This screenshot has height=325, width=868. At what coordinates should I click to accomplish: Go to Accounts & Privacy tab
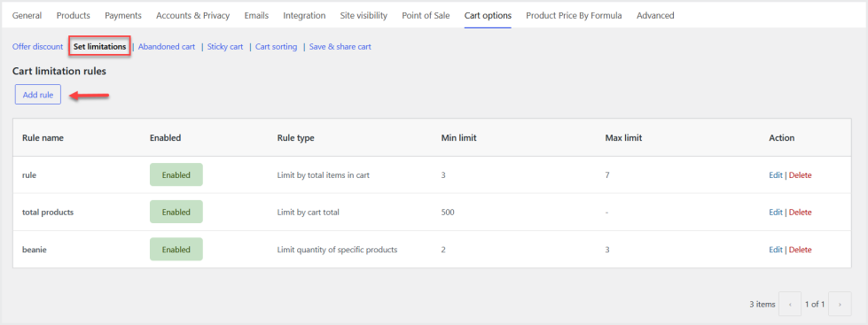tap(192, 15)
